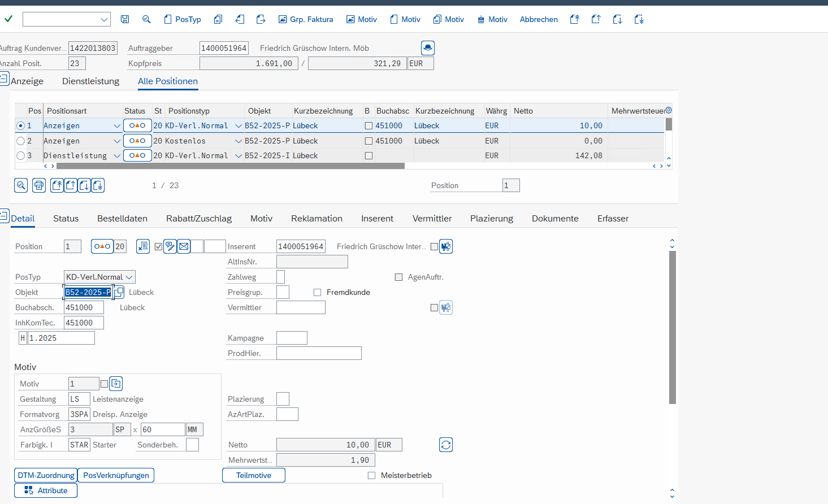Click the details magnifier below the table
828x504 pixels.
click(x=21, y=185)
